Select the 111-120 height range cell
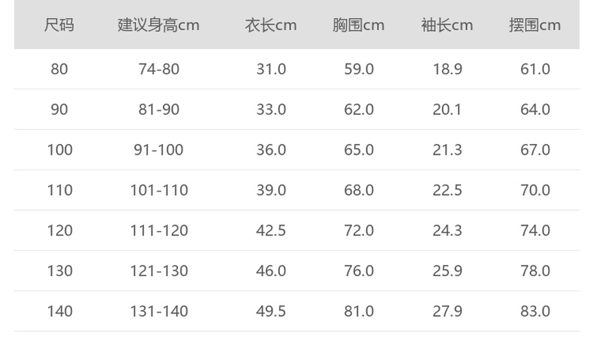 click(x=158, y=230)
